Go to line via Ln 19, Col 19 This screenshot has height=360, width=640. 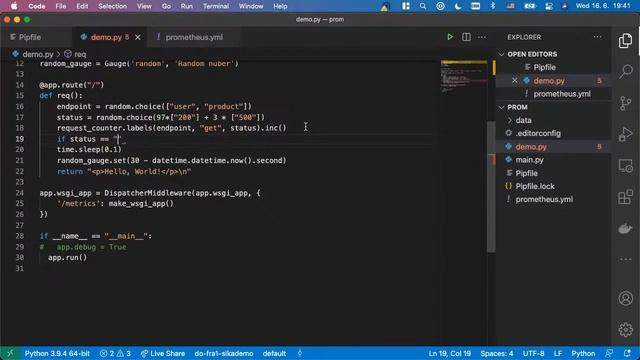click(449, 353)
